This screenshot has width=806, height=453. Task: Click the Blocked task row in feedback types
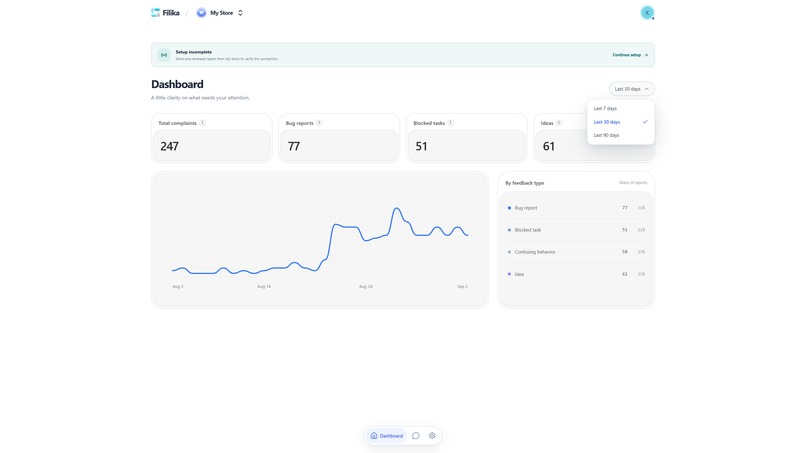point(576,230)
